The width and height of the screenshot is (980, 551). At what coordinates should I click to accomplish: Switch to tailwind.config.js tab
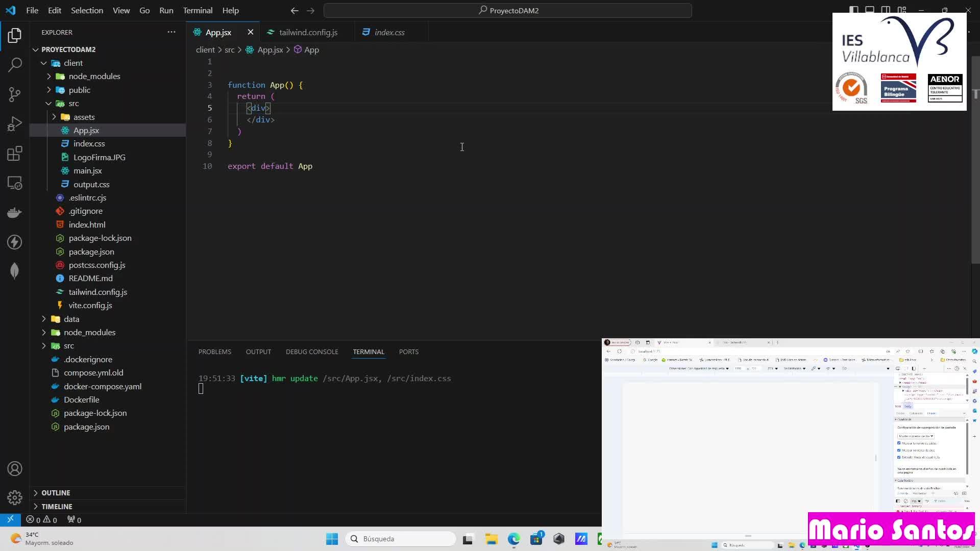click(x=308, y=32)
